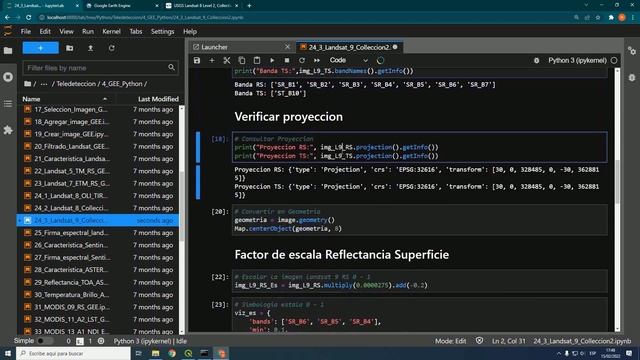Create a new folder

pyautogui.click(x=70, y=48)
